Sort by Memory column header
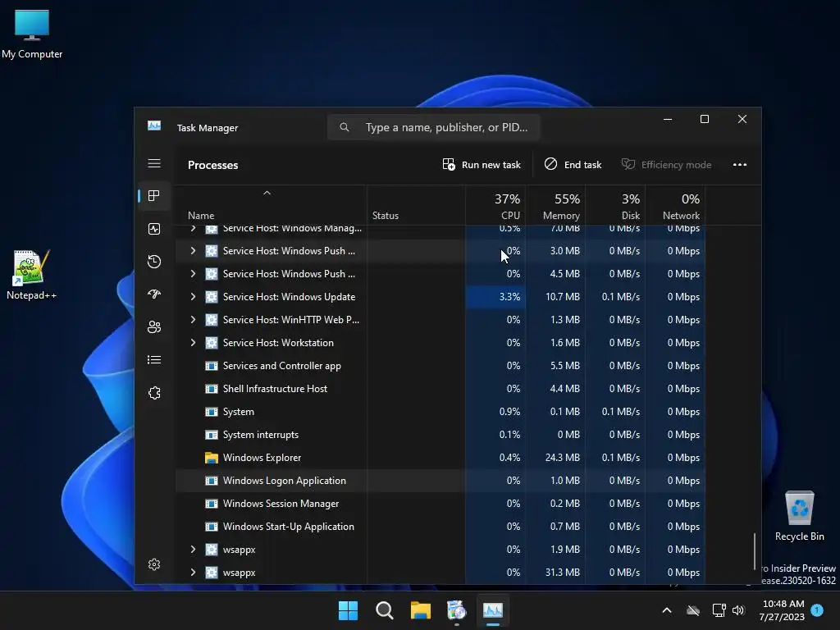Viewport: 840px width, 630px height. (x=555, y=205)
